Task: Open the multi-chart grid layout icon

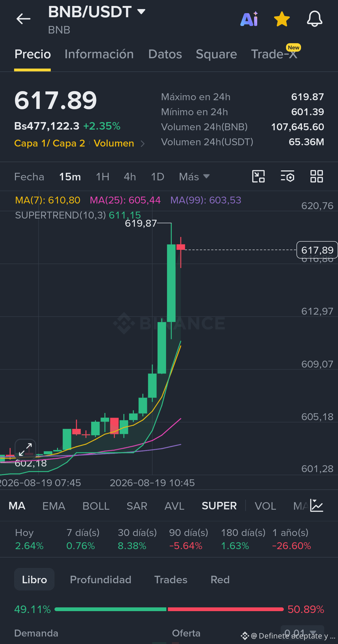Action: click(x=316, y=176)
